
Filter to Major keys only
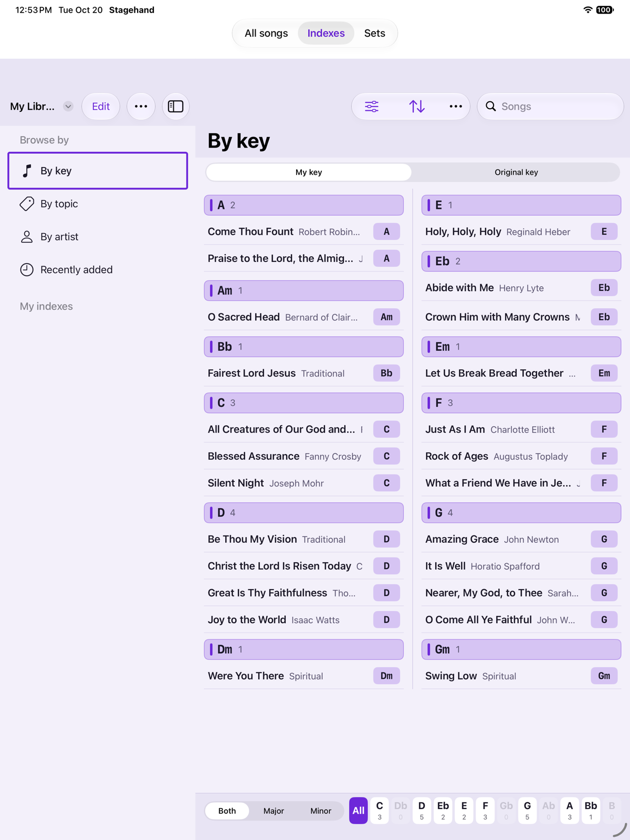coord(274,811)
